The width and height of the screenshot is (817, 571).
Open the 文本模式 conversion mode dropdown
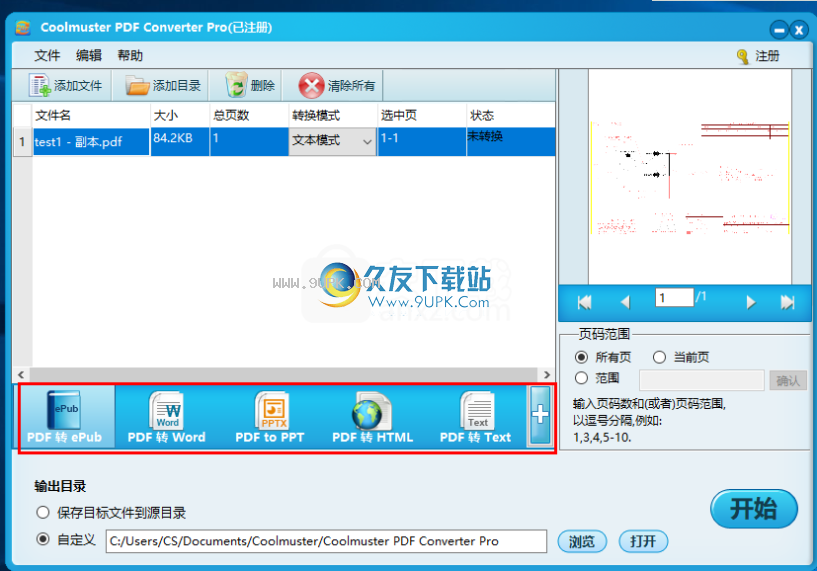pyautogui.click(x=332, y=141)
